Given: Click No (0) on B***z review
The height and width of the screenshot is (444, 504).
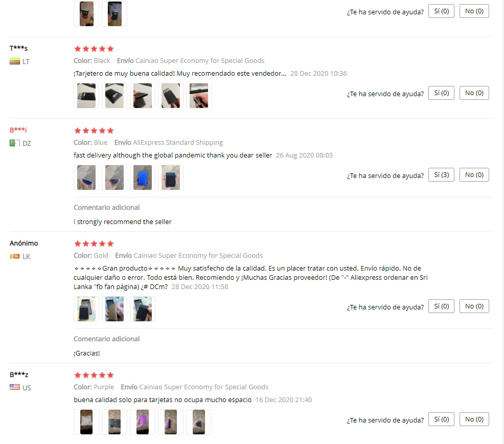Looking at the screenshot, I should (x=474, y=419).
